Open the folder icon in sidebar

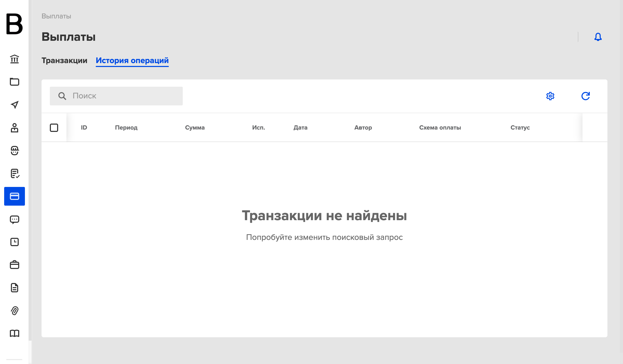15,82
